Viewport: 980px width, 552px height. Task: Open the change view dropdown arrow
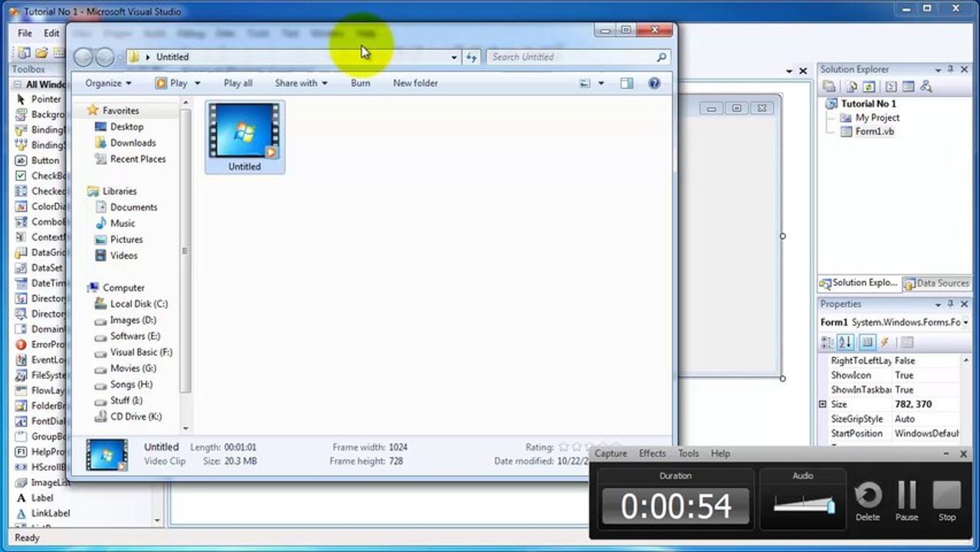601,83
